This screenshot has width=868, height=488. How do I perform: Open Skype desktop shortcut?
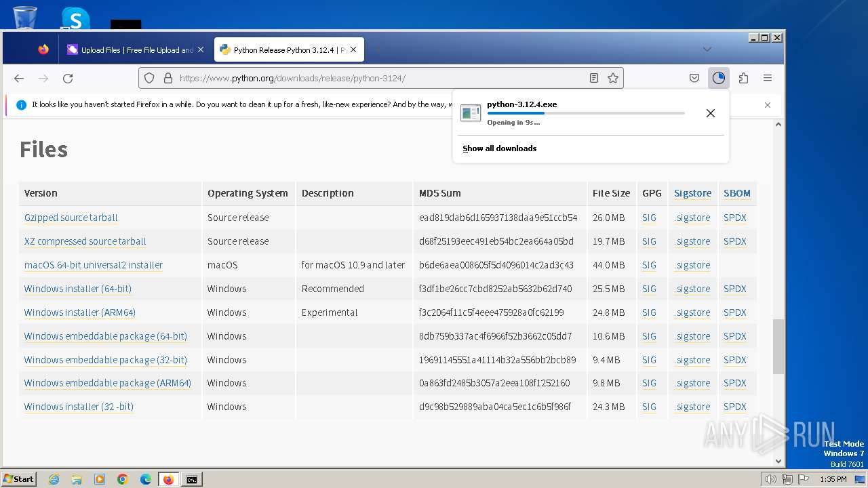tap(75, 18)
